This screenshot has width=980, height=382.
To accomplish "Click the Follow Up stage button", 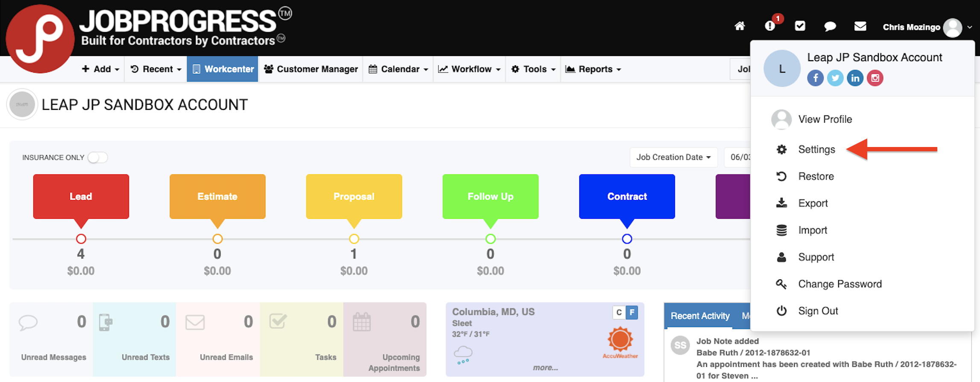I will click(490, 197).
